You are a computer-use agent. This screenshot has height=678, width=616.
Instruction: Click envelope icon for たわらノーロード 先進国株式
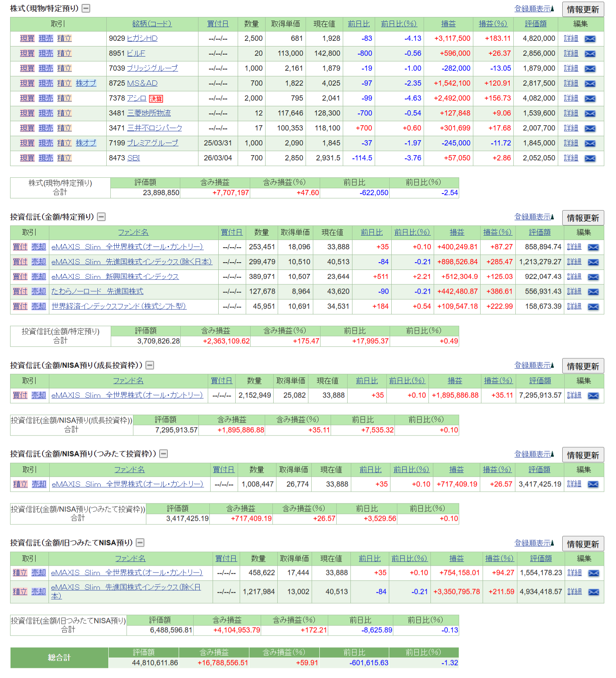(593, 292)
